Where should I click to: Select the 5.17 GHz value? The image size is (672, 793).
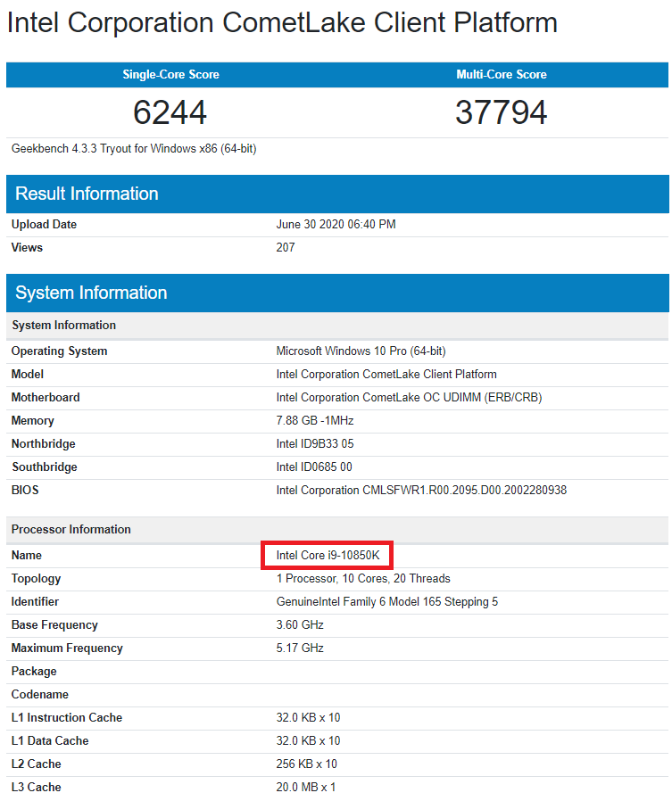coord(300,648)
